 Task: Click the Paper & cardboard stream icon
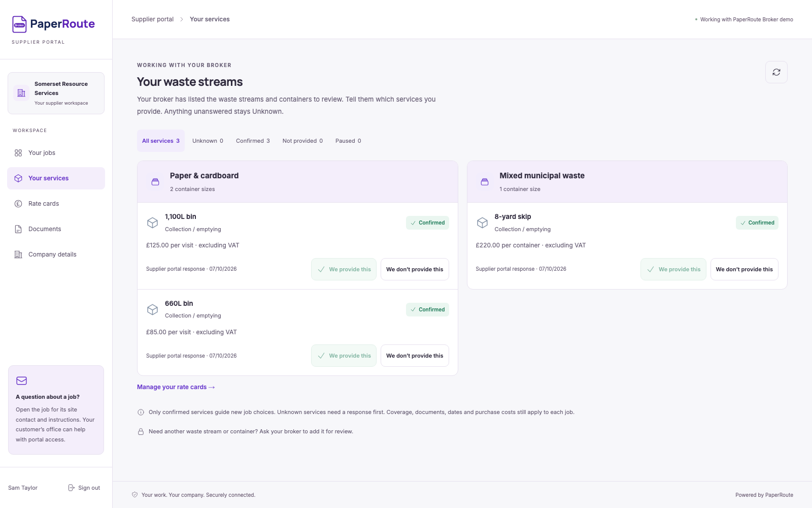pos(155,182)
